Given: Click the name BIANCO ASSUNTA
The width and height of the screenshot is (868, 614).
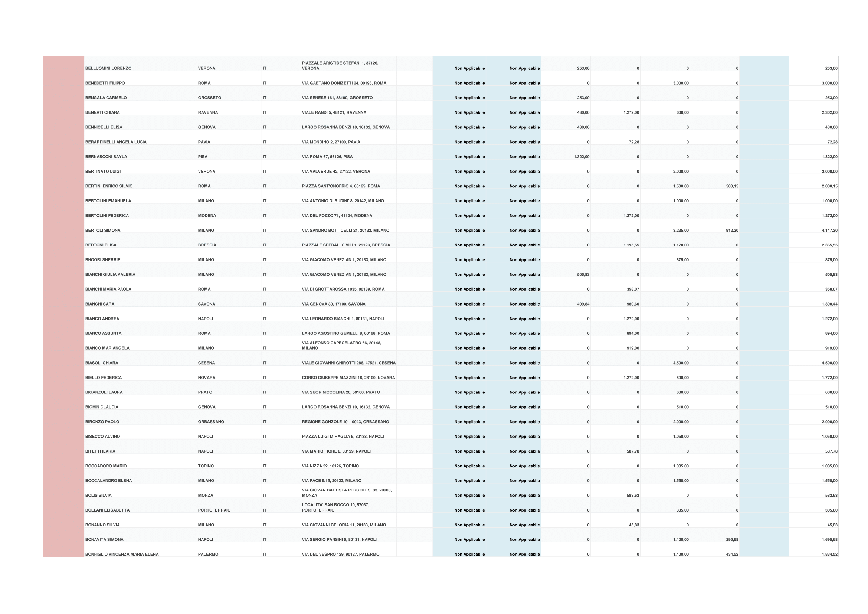Looking at the screenshot, I should pos(103,334).
